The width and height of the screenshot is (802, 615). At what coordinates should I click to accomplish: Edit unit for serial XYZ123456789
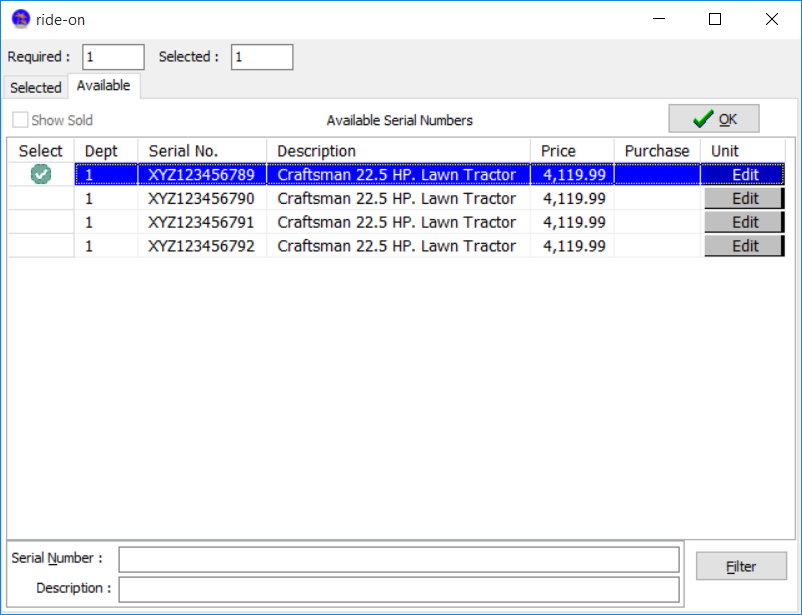tap(744, 175)
